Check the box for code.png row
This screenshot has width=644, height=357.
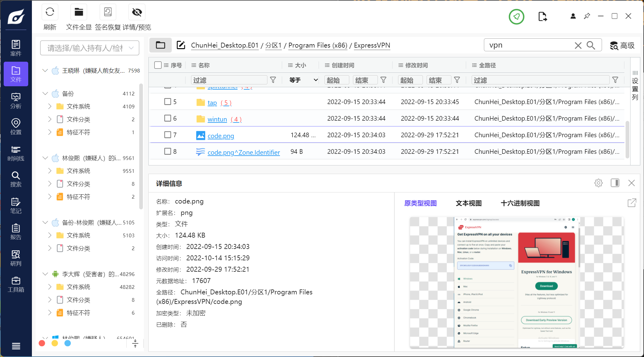(167, 135)
